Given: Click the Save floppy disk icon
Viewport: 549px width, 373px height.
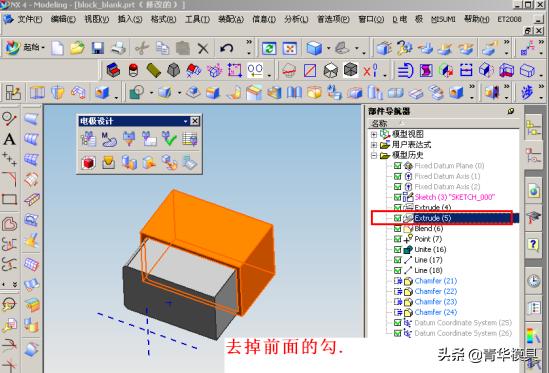Looking at the screenshot, I should click(98, 48).
